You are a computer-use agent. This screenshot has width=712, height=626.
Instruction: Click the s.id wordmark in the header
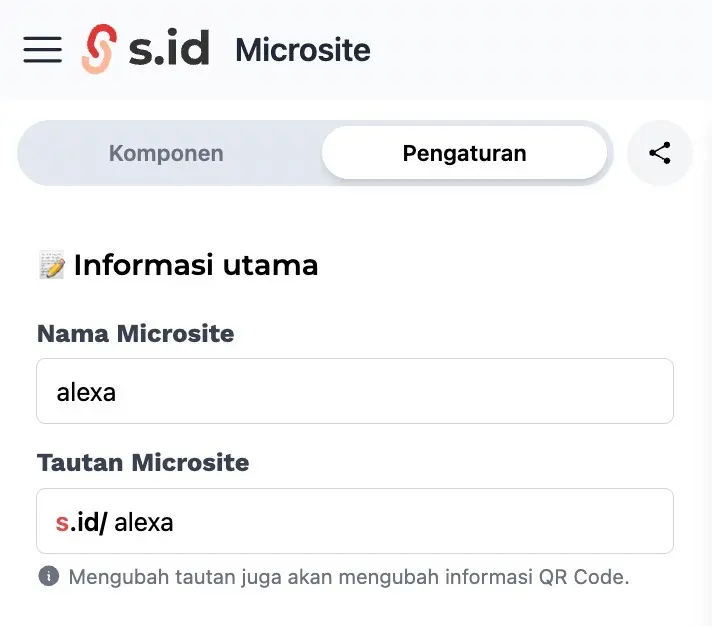pos(169,49)
